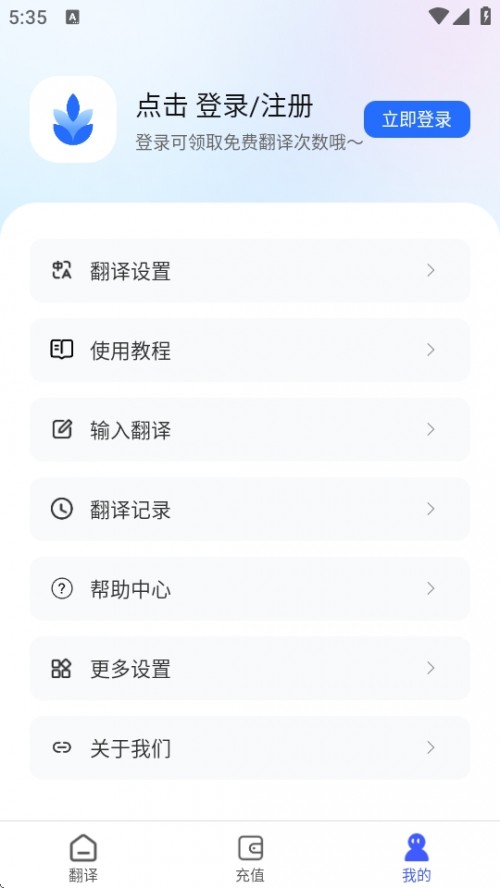This screenshot has height=888, width=500.
Task: Tap the 点击 登录/注册 heading text
Action: [x=224, y=106]
